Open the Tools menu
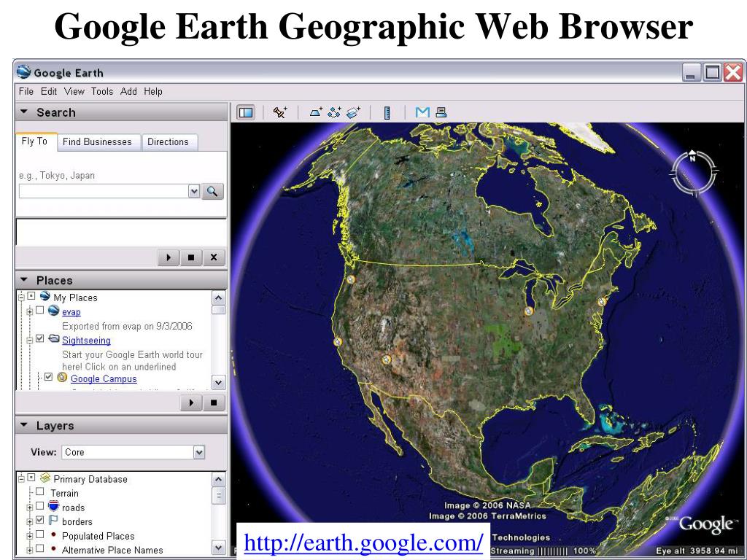Image resolution: width=747 pixels, height=560 pixels. 102,91
